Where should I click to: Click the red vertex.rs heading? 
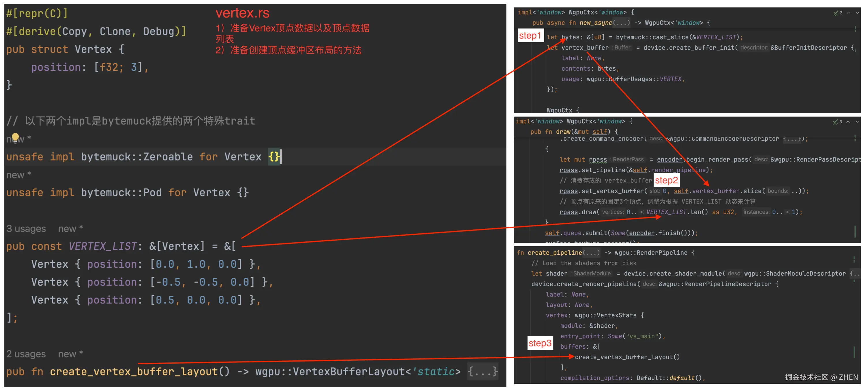(242, 13)
